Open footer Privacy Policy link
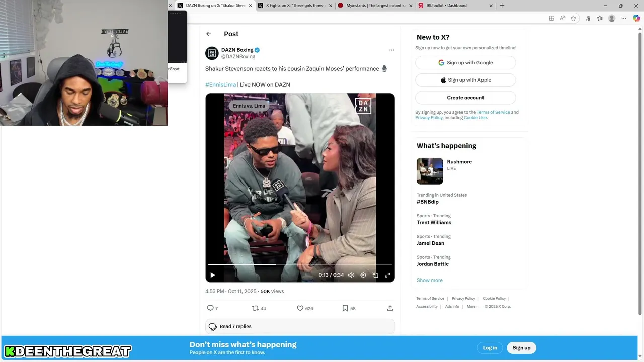This screenshot has width=644, height=362. click(x=463, y=299)
